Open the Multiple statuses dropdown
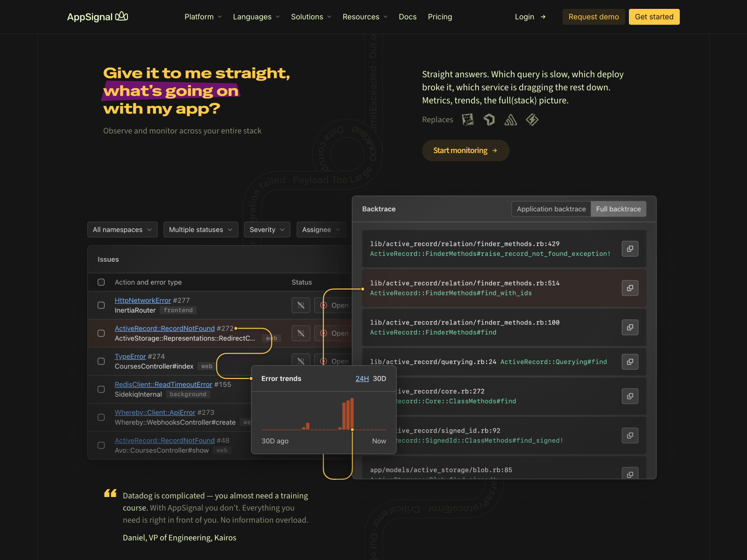Screen dimensions: 747x560 click(201, 230)
